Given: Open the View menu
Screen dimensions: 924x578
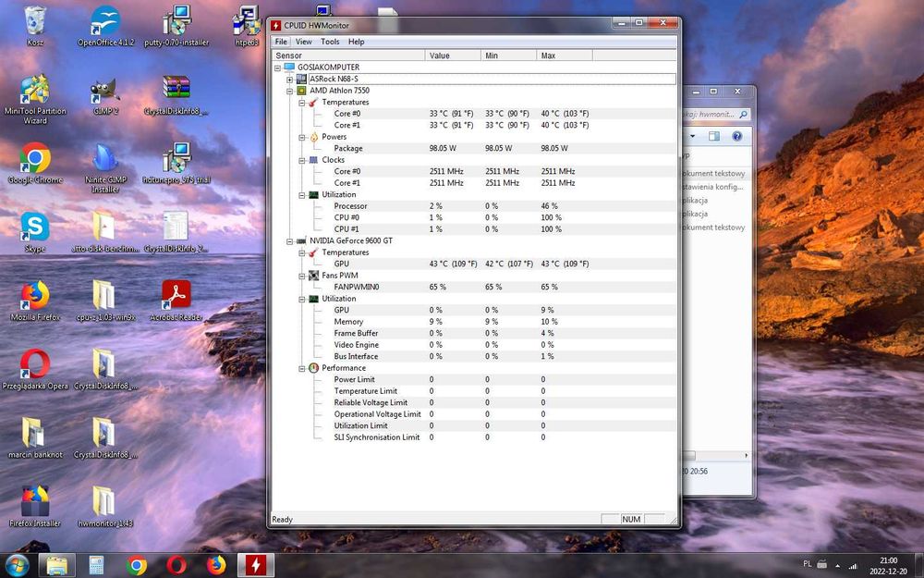Looking at the screenshot, I should pos(303,42).
